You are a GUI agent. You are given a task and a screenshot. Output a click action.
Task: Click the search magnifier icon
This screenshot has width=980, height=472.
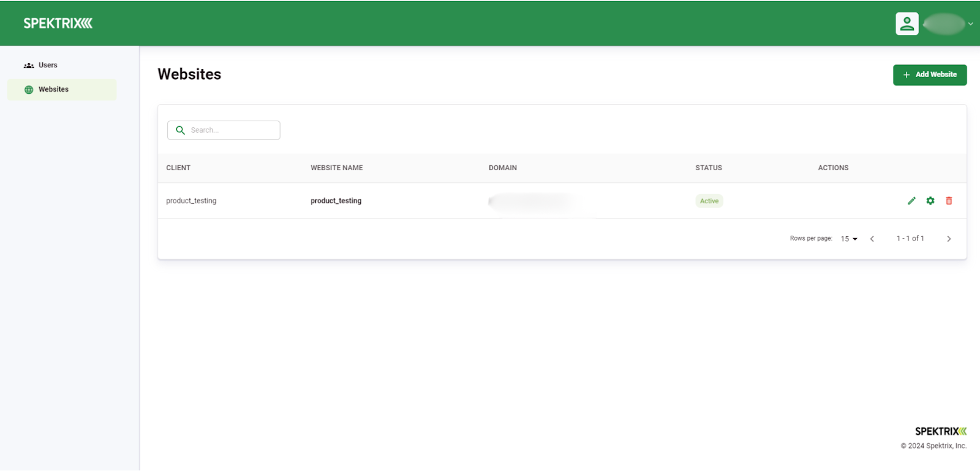click(180, 130)
